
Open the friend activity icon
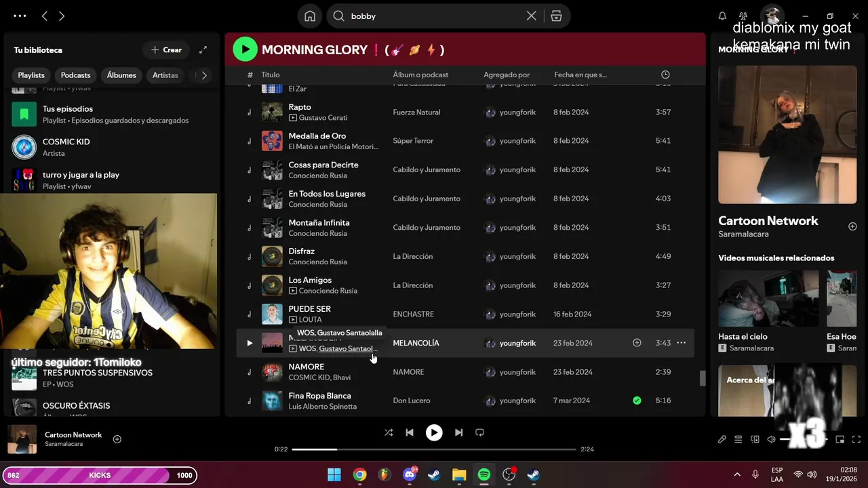coord(743,16)
